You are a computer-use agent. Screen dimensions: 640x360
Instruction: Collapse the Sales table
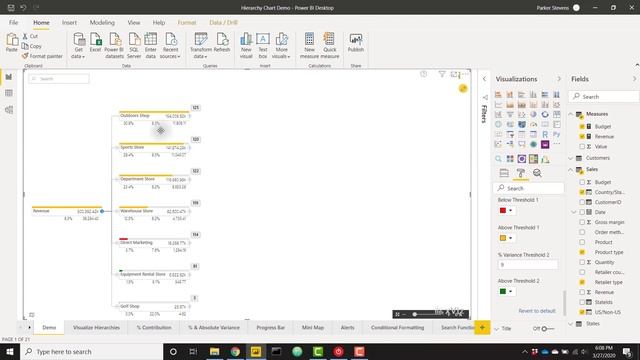pos(571,169)
